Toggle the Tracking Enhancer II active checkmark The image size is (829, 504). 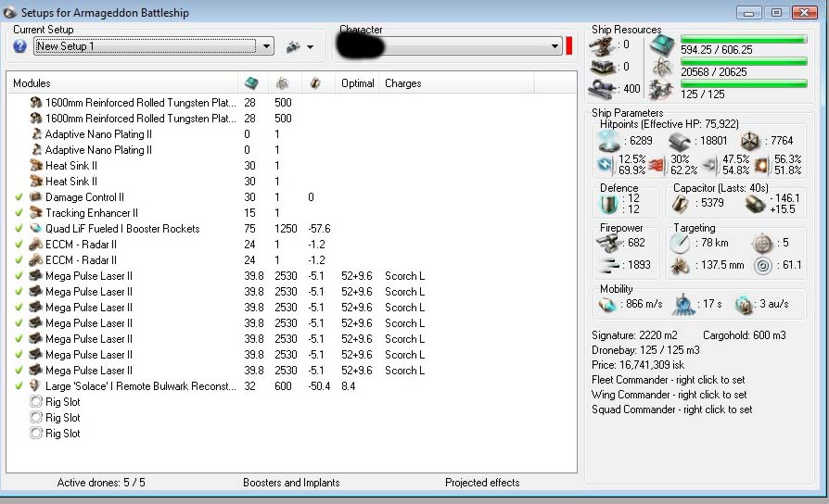(x=19, y=213)
